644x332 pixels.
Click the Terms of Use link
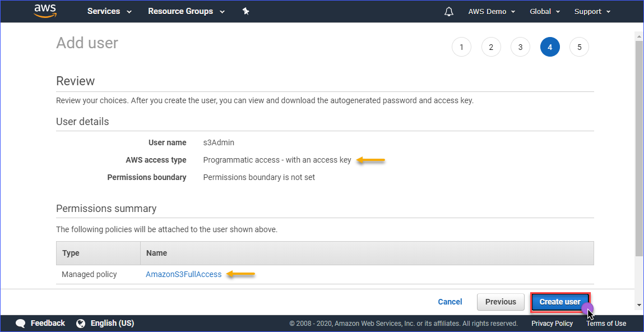click(x=606, y=323)
